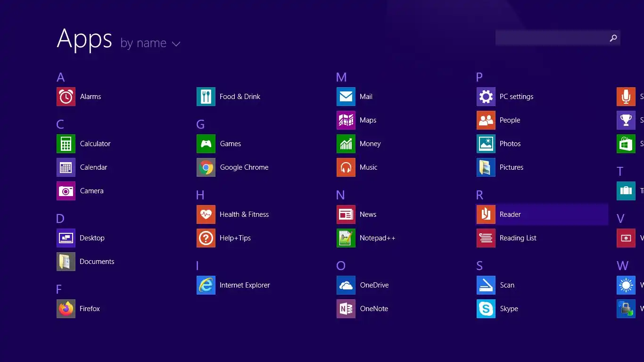The image size is (644, 362).
Task: Launch the Photos app icon
Action: click(486, 144)
